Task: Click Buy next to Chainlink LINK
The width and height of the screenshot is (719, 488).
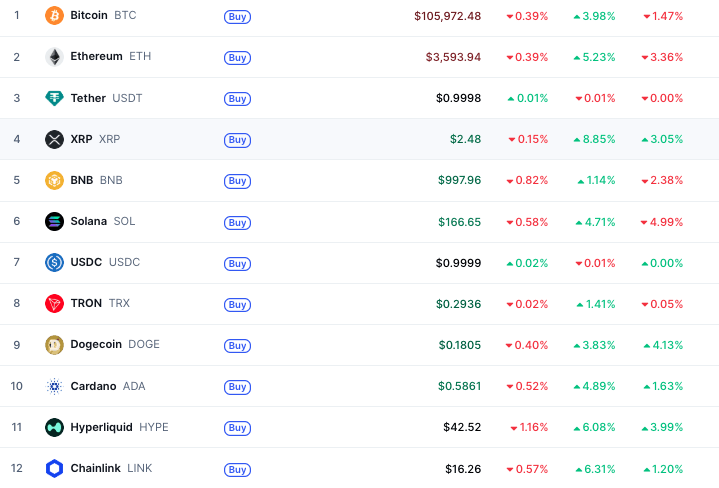Action: (237, 469)
